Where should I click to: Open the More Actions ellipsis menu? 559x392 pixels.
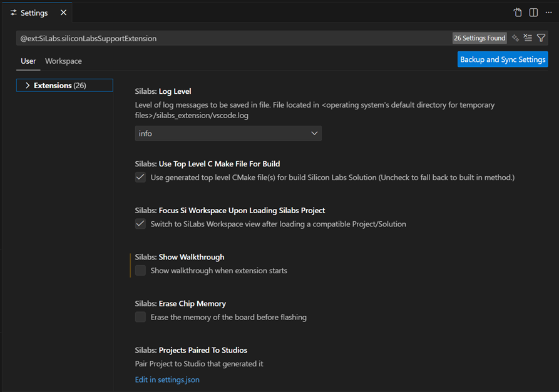pos(548,13)
